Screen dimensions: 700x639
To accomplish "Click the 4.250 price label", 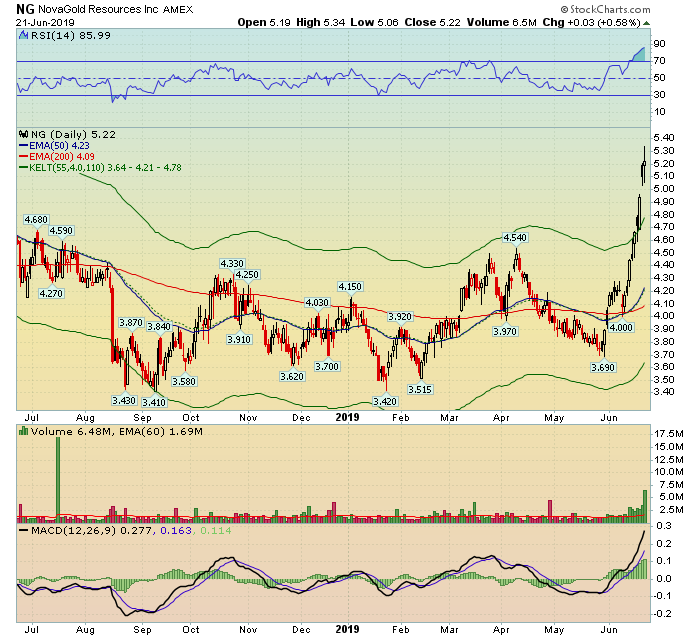I will click(247, 275).
